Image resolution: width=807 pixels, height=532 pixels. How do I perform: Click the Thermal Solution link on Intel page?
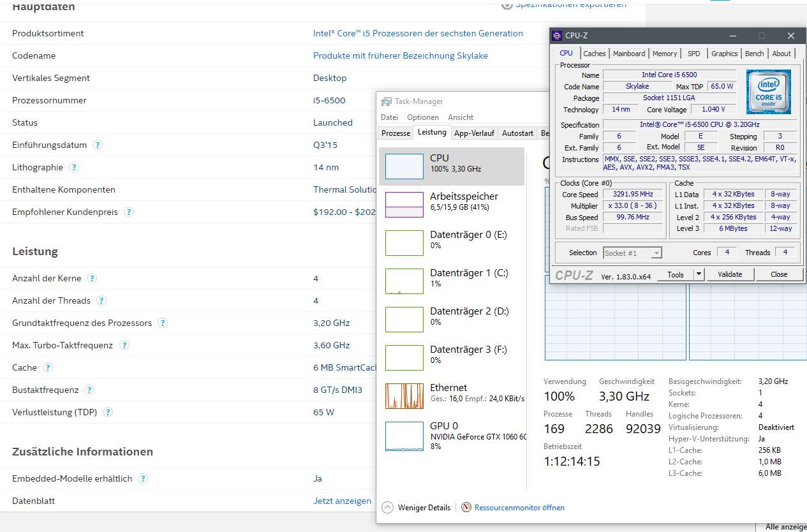pyautogui.click(x=344, y=189)
